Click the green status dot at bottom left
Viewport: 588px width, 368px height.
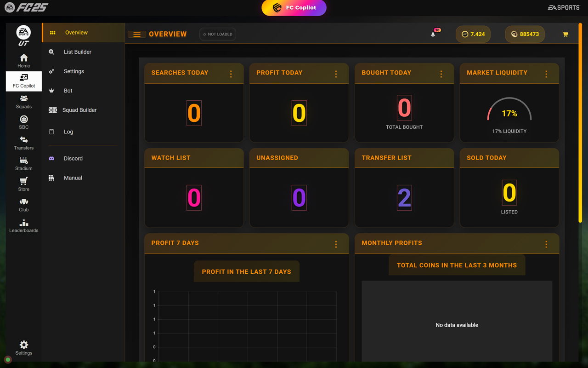point(8,360)
